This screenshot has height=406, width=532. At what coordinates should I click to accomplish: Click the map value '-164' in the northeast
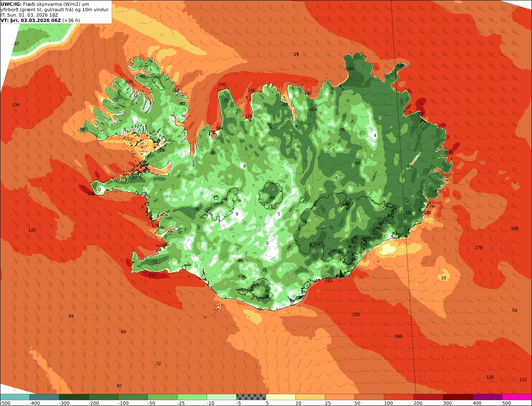(x=349, y=68)
